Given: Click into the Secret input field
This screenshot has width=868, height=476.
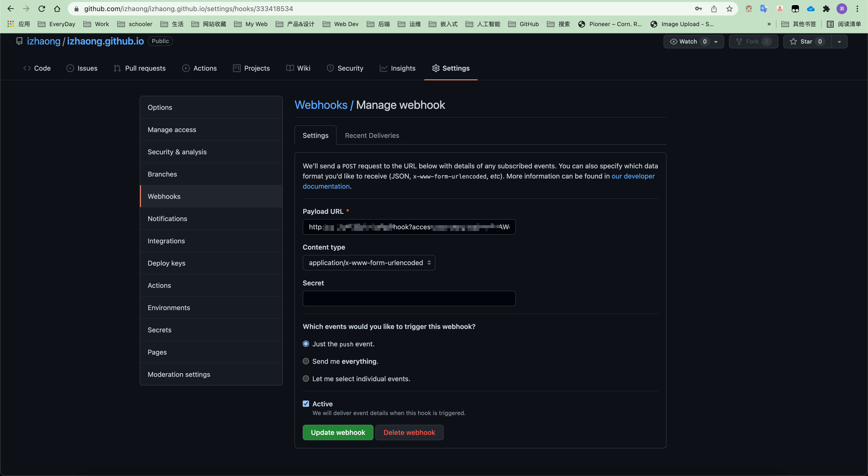Looking at the screenshot, I should 409,298.
